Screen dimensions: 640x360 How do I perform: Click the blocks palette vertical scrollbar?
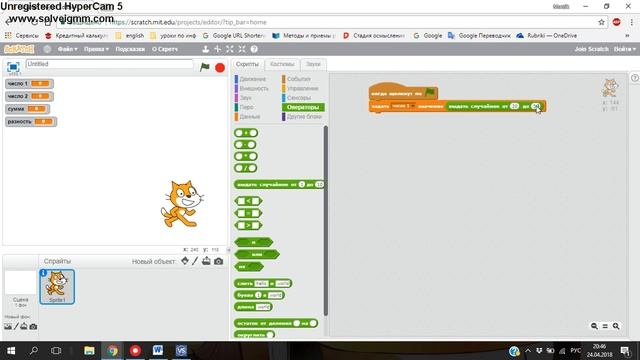click(326, 220)
